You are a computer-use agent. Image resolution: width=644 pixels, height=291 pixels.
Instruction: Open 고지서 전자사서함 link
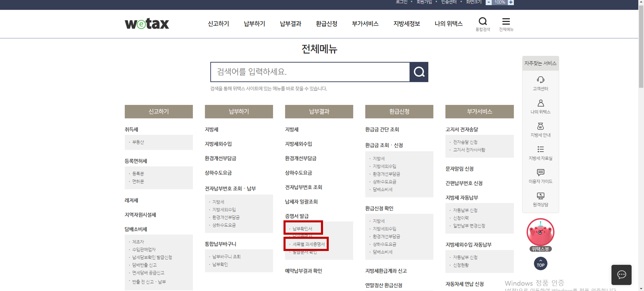pos(469,150)
